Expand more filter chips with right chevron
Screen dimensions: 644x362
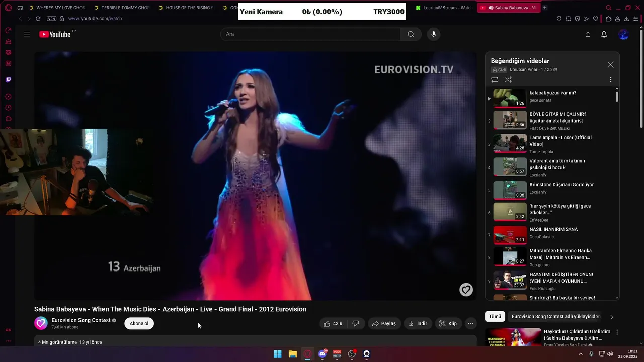tap(611, 317)
